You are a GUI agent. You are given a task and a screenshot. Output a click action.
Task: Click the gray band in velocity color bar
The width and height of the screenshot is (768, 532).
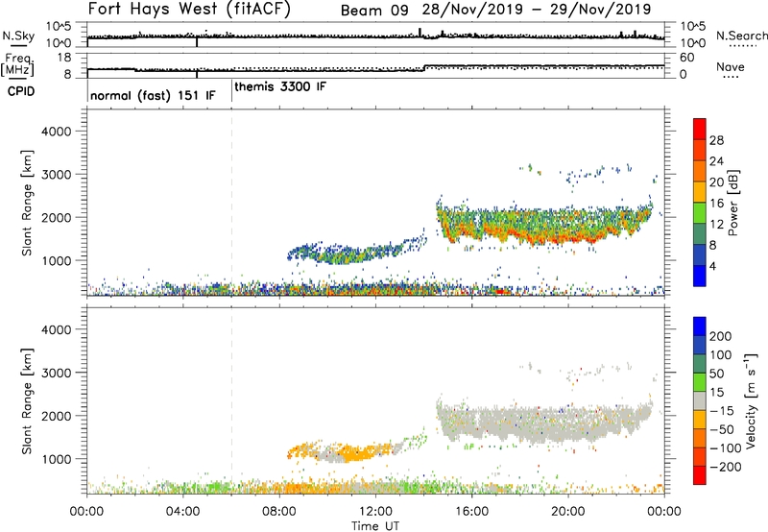[x=700, y=401]
